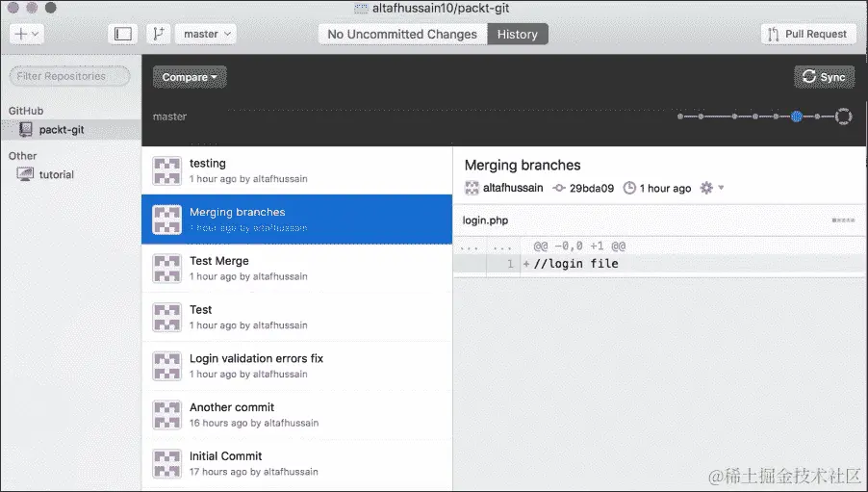Click avatar of 'Test Merge' commit
The image size is (868, 492).
pyautogui.click(x=167, y=269)
